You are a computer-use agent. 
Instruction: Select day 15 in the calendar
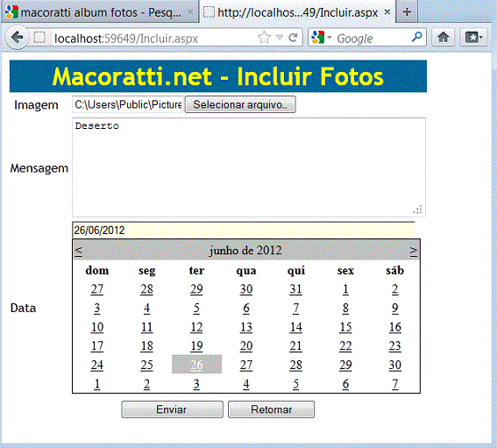pos(345,327)
